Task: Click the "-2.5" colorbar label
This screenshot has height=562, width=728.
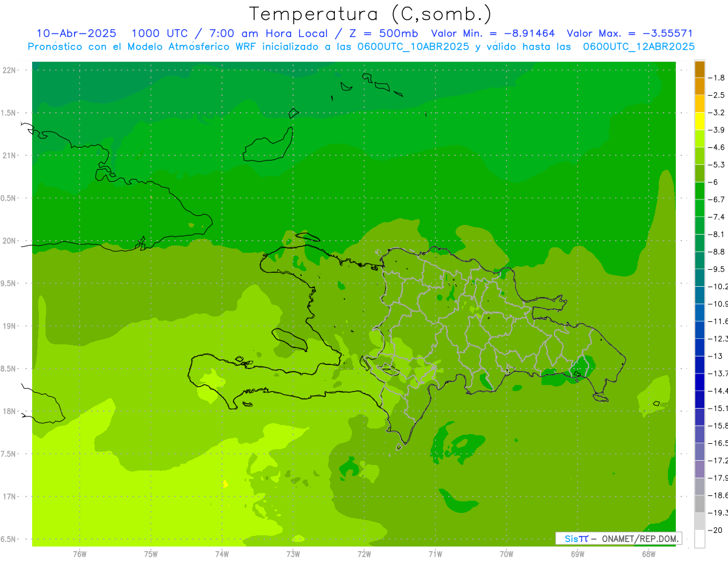Action: 716,95
